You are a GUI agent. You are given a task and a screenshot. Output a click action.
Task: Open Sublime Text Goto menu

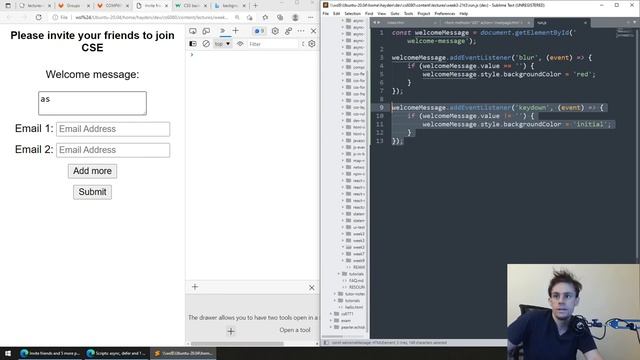[395, 13]
